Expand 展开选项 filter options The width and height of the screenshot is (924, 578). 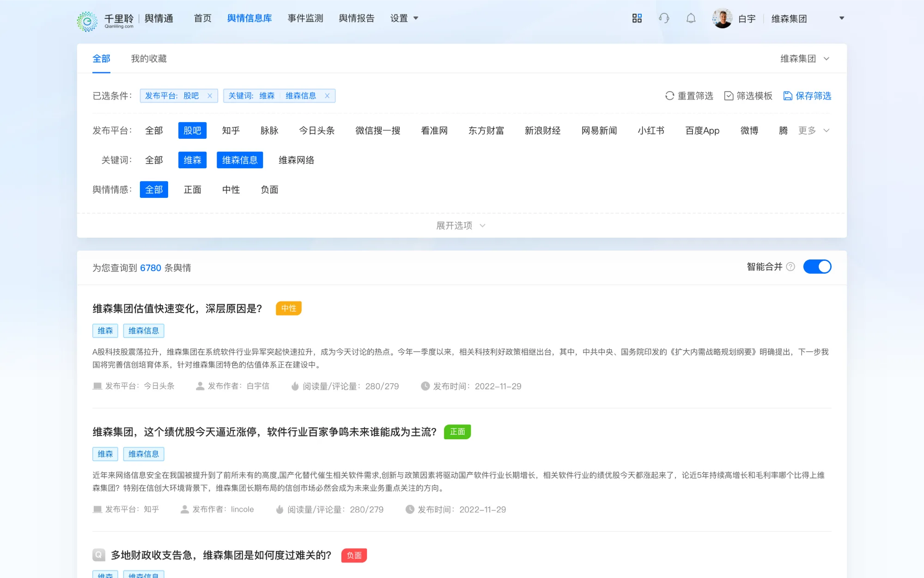click(x=461, y=226)
